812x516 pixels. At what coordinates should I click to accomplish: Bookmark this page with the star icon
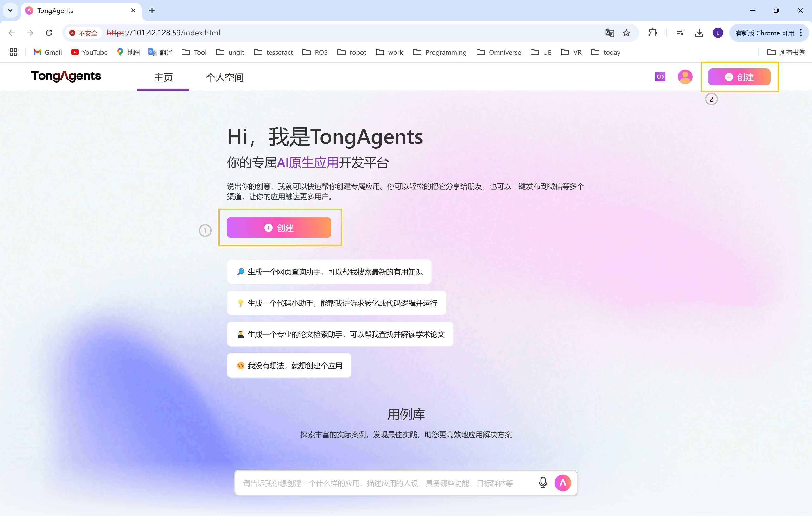tap(626, 33)
